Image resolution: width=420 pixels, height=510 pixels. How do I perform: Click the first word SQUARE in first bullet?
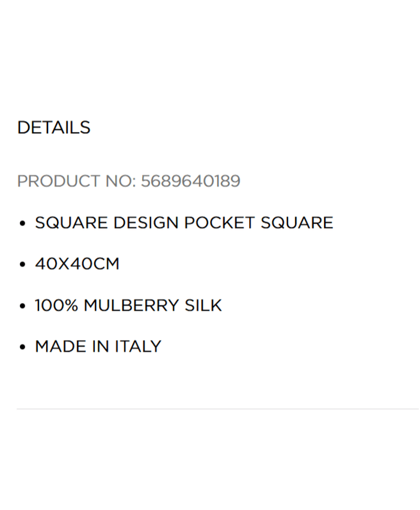[71, 223]
